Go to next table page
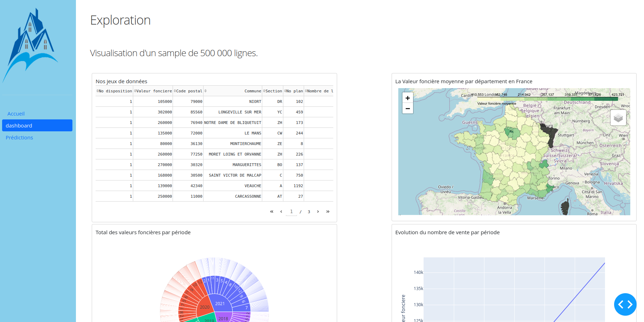644x322 pixels. pyautogui.click(x=318, y=211)
